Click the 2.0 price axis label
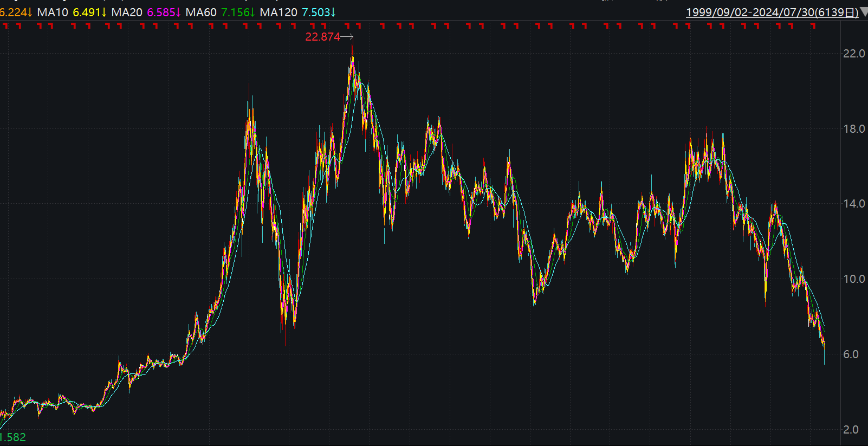 tap(851, 429)
